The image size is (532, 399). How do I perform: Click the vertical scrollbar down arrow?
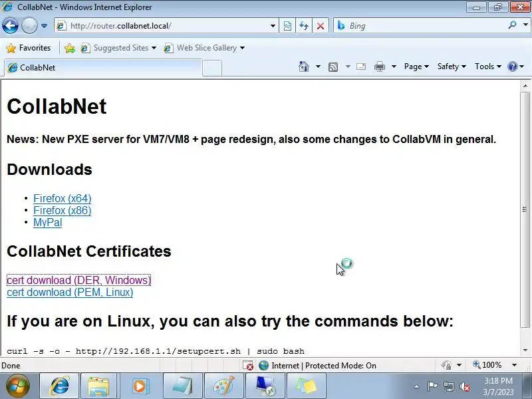click(x=525, y=350)
